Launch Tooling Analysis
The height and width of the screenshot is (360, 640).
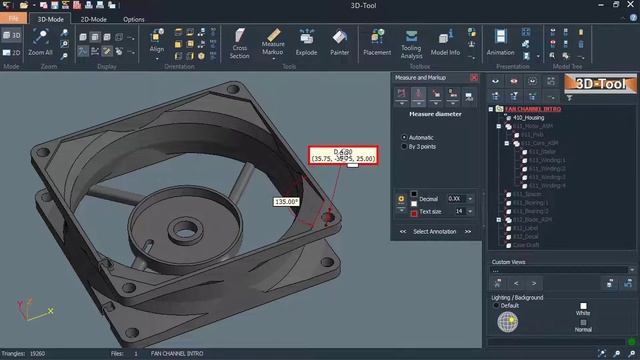click(x=411, y=44)
